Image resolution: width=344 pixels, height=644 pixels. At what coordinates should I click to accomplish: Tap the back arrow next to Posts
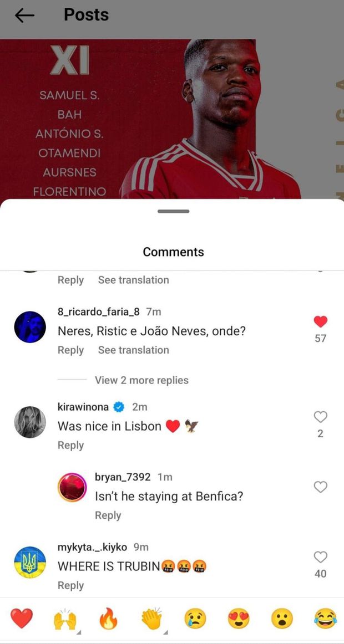[x=24, y=16]
